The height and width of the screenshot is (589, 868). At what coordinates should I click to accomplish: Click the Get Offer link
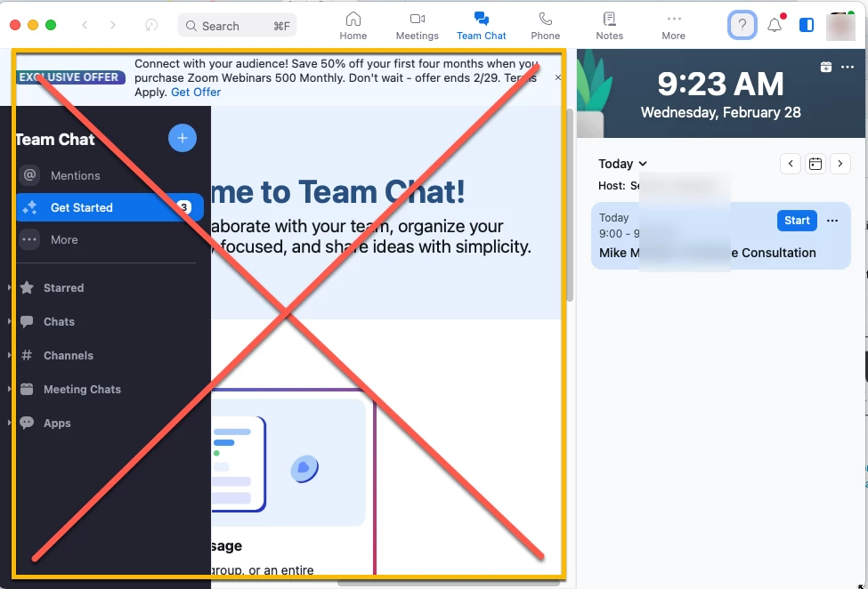click(196, 92)
